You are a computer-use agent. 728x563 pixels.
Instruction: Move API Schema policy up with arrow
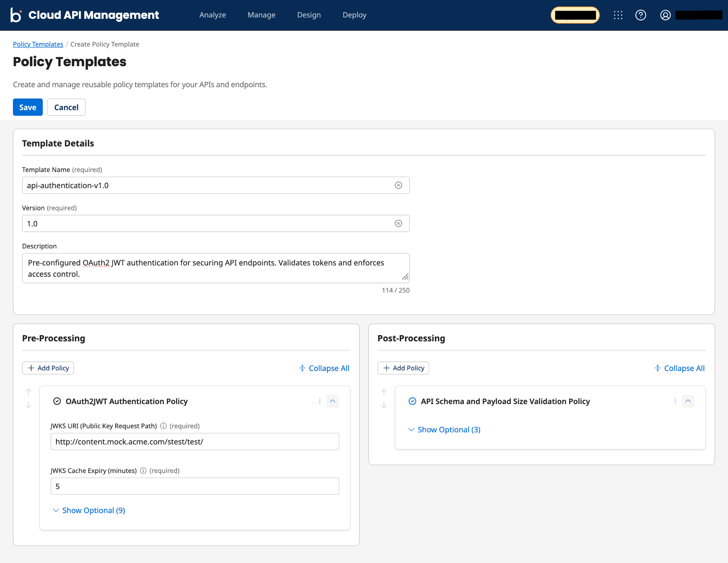[384, 392]
